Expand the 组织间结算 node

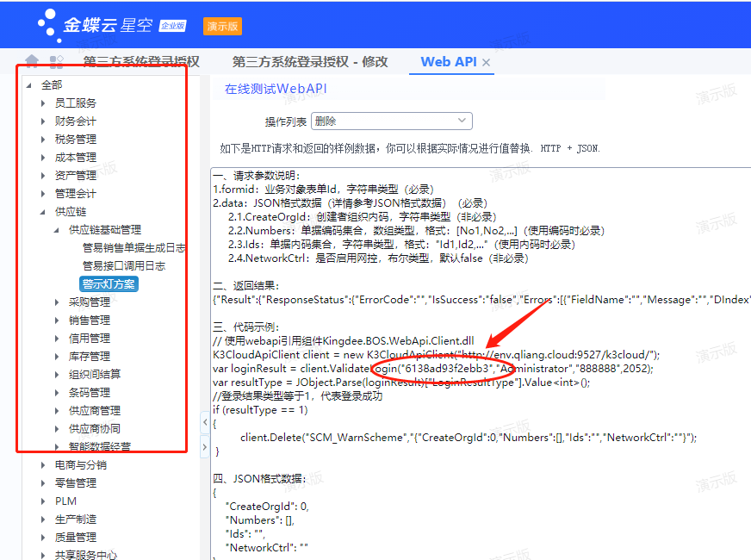57,375
